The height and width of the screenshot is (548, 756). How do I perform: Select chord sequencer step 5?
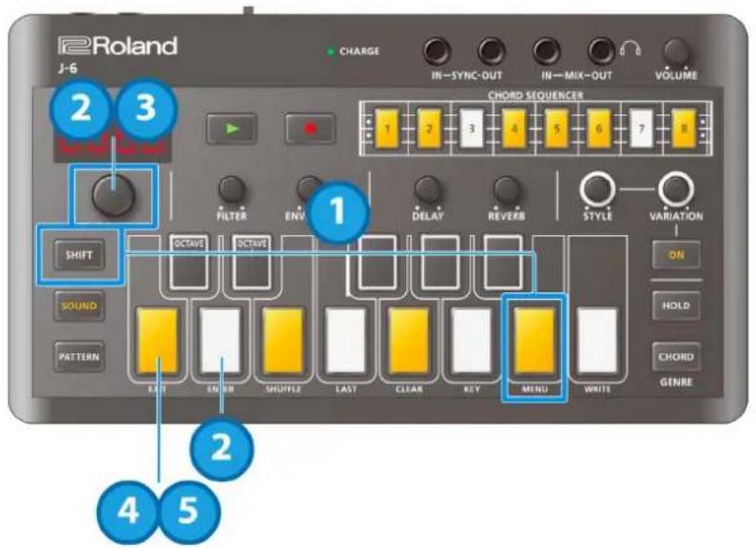click(x=556, y=128)
